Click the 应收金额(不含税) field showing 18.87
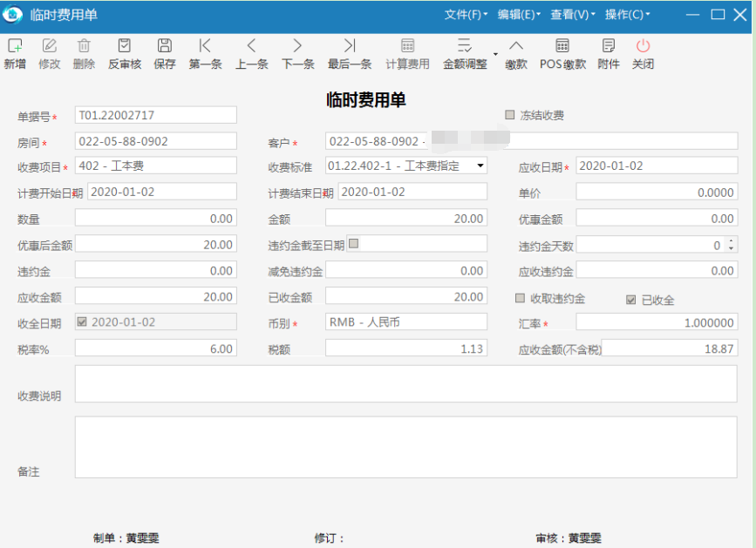The image size is (756, 548). 669,348
